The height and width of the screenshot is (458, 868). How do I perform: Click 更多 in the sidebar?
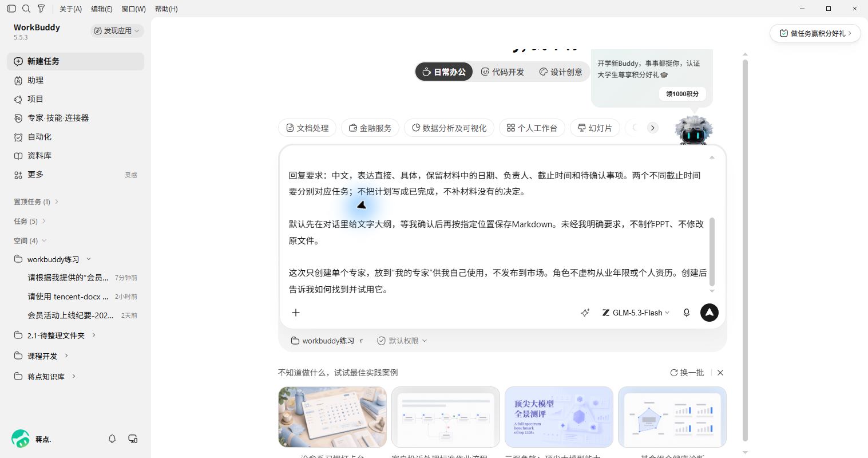point(76,175)
